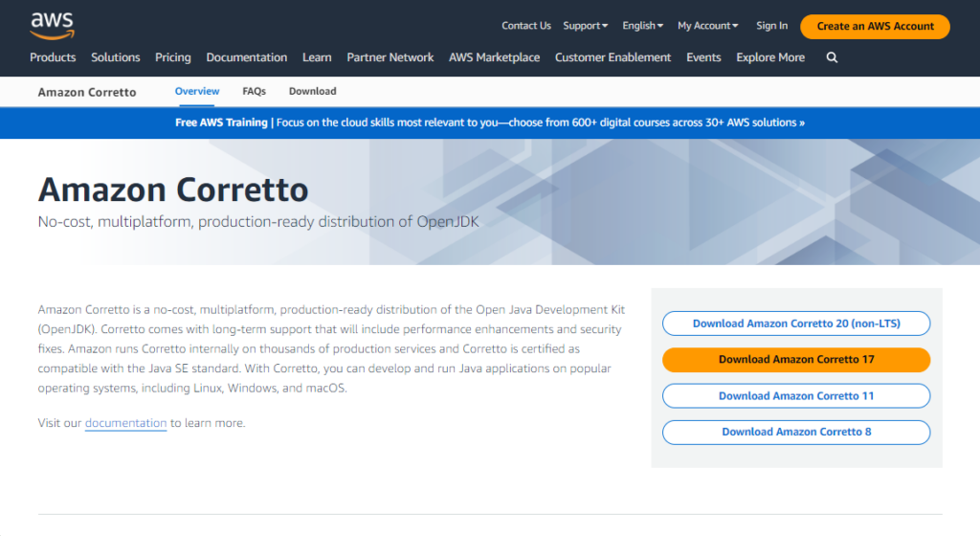This screenshot has width=980, height=536.
Task: Click the production-ready distribution of OpenJDK subtitle
Action: pyautogui.click(x=258, y=222)
